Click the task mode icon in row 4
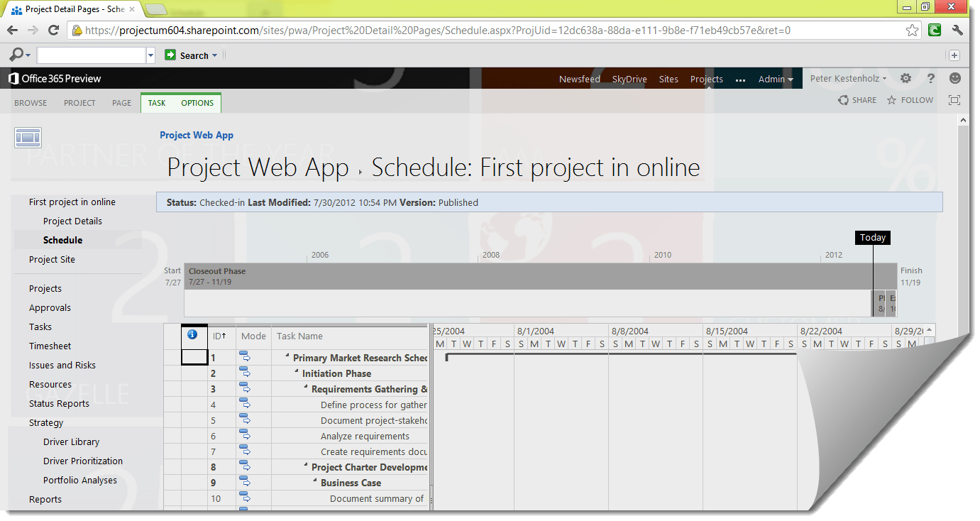This screenshot has width=980, height=521. (x=246, y=404)
